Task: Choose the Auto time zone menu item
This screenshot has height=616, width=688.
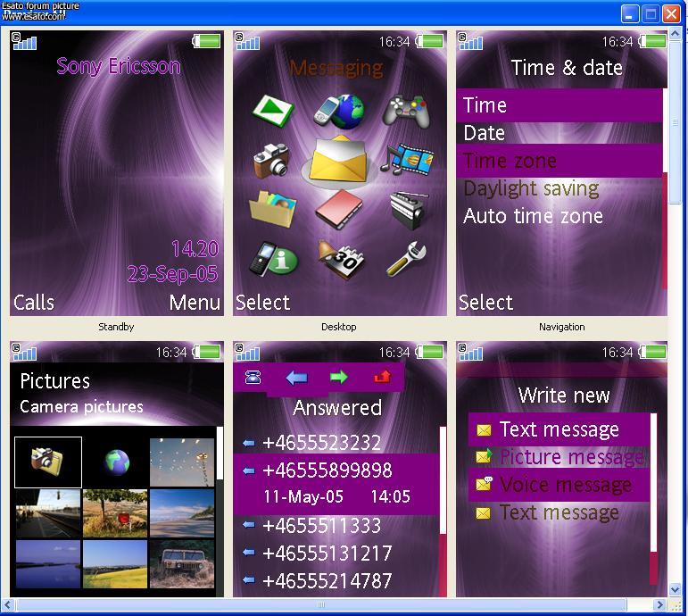Action: click(x=560, y=216)
